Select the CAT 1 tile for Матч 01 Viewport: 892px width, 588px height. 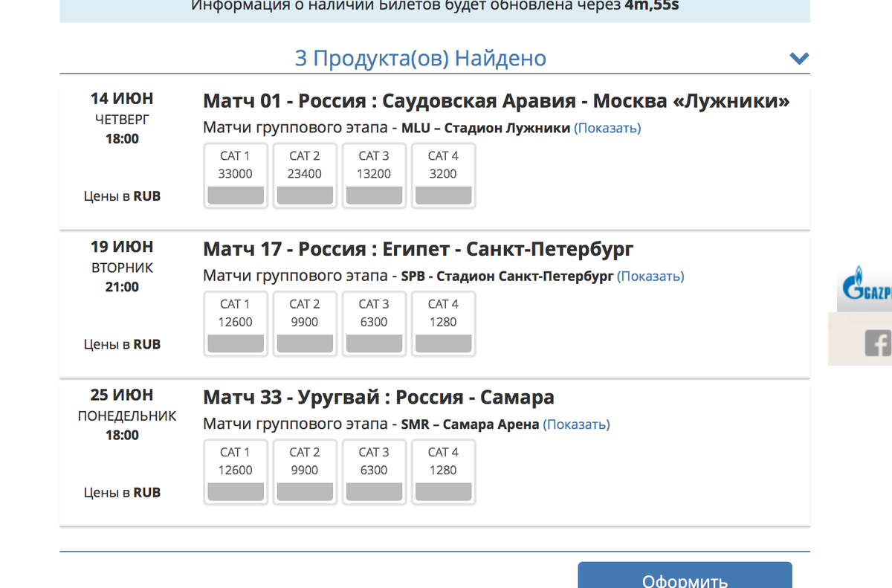coord(235,175)
